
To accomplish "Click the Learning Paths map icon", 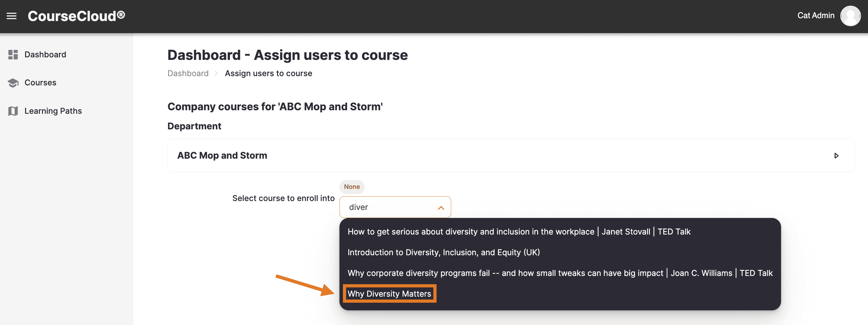I will coord(13,111).
